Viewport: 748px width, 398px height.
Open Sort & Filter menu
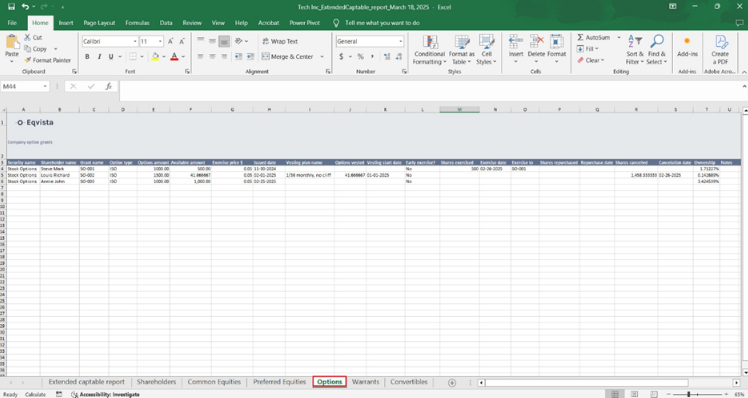click(x=635, y=50)
